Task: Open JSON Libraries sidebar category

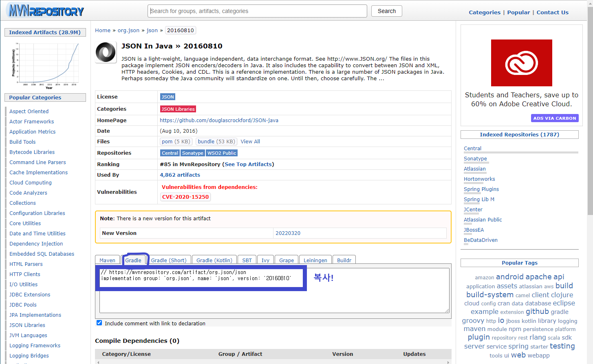Action: (x=27, y=325)
